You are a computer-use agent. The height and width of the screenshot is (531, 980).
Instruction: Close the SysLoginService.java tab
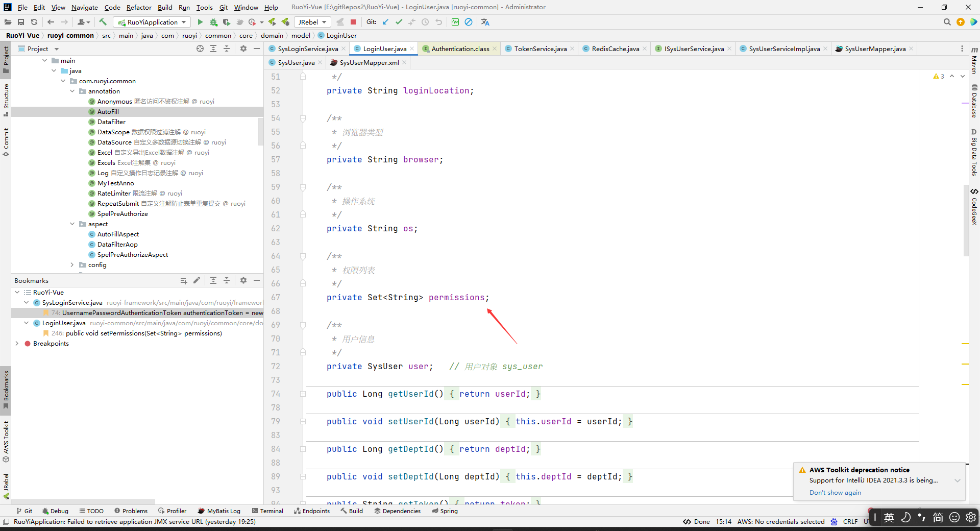[x=344, y=49]
